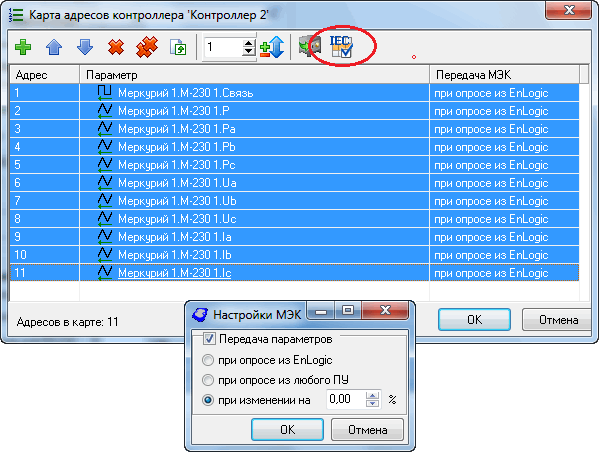
Task: Click the copy document icon in the toolbar
Action: coord(178,47)
